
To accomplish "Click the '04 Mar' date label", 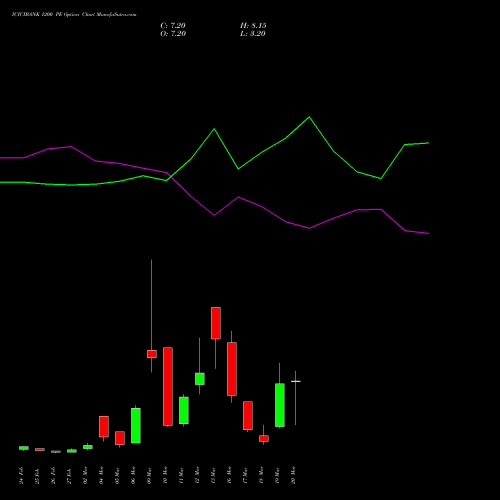I will pos(101,475).
